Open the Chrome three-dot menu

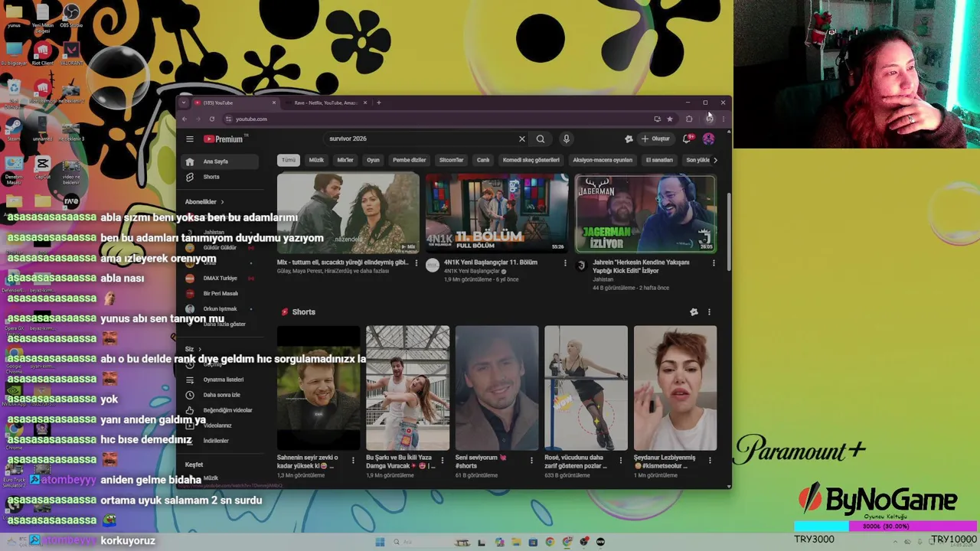point(724,119)
